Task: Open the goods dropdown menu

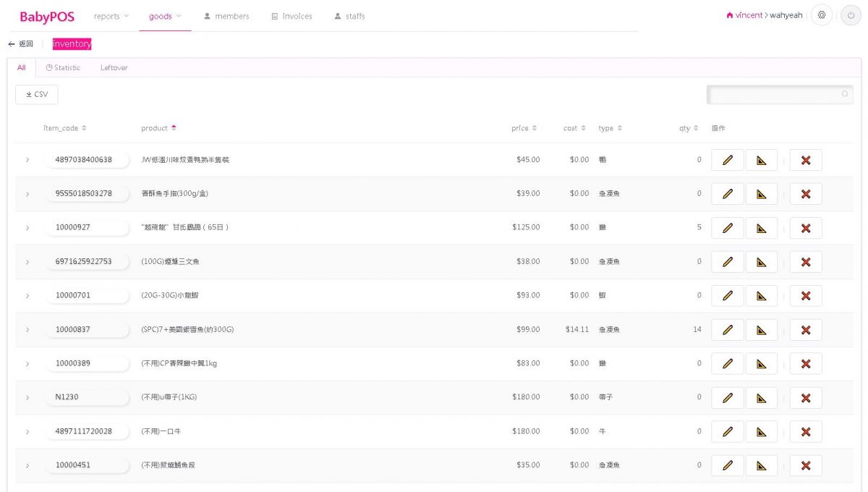Action: pyautogui.click(x=165, y=16)
